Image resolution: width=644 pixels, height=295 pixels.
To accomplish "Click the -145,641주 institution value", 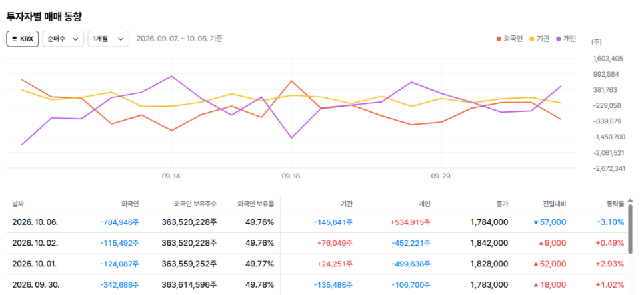I will (x=333, y=222).
